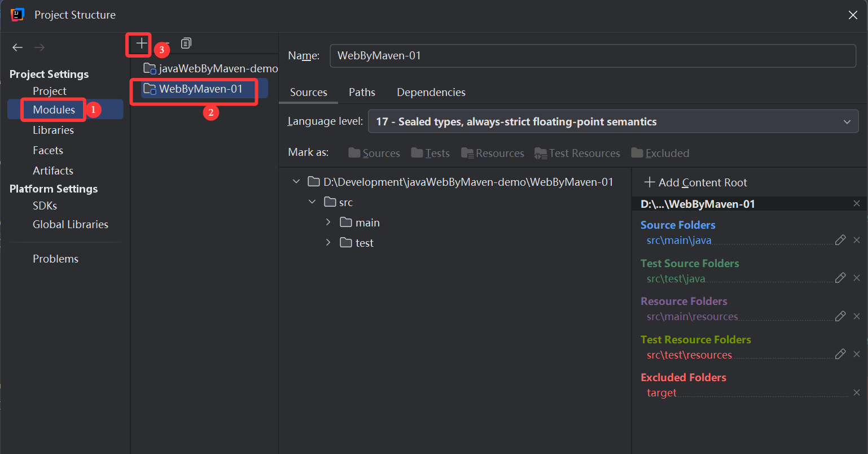Edit src\main\resources folder properties pencil
Screen dimensions: 868x454
840,316
